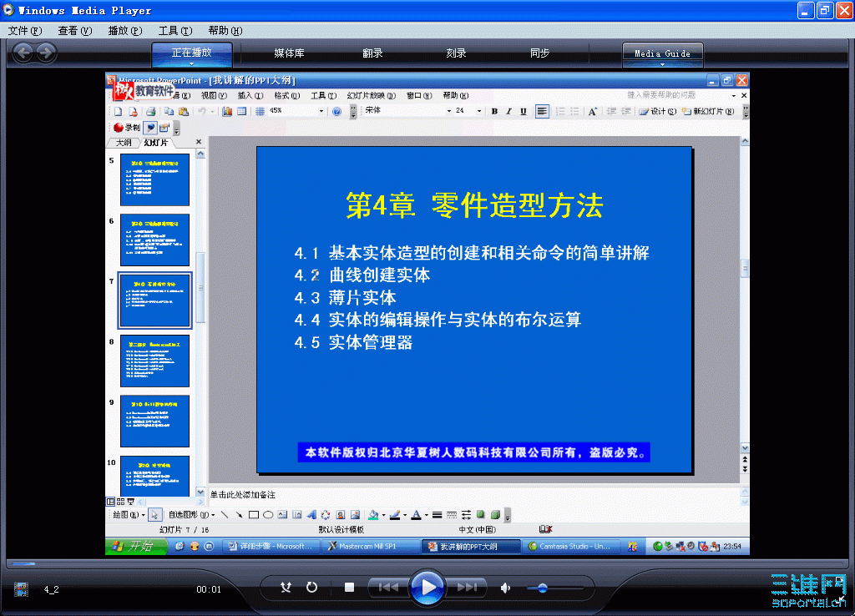Mute audio via the speaker icon in Media Player

[504, 588]
